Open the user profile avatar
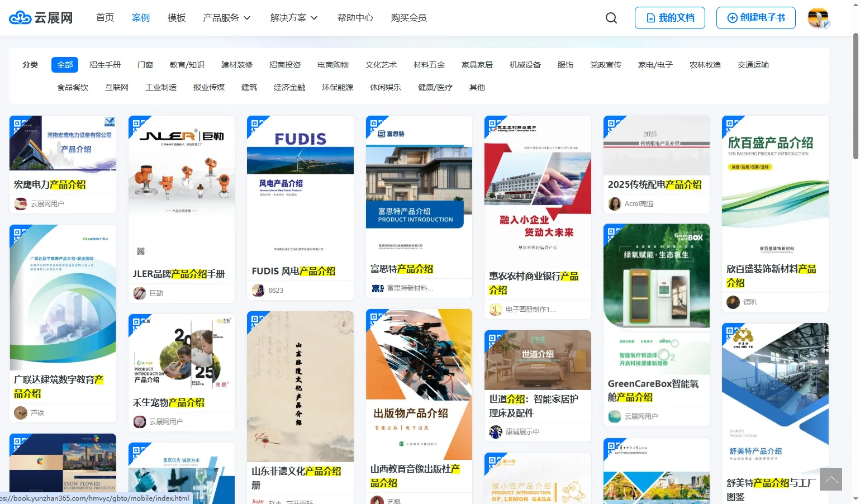The height and width of the screenshot is (504, 860). (818, 18)
